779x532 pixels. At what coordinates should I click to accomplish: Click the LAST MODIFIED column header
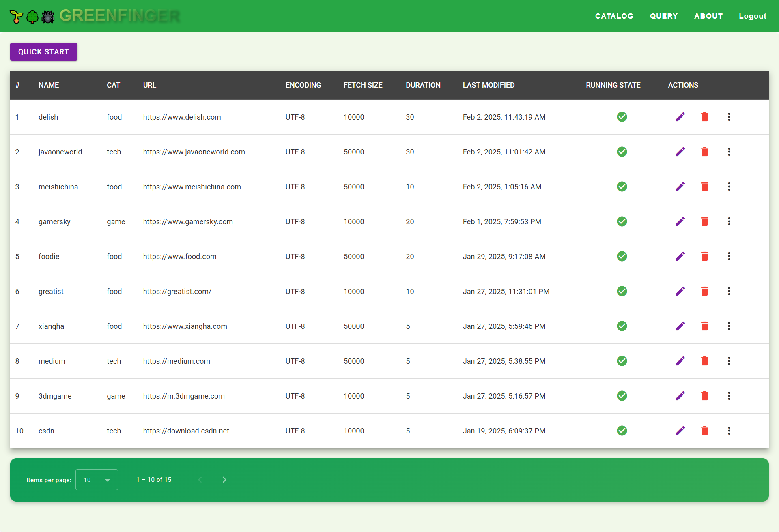point(488,85)
